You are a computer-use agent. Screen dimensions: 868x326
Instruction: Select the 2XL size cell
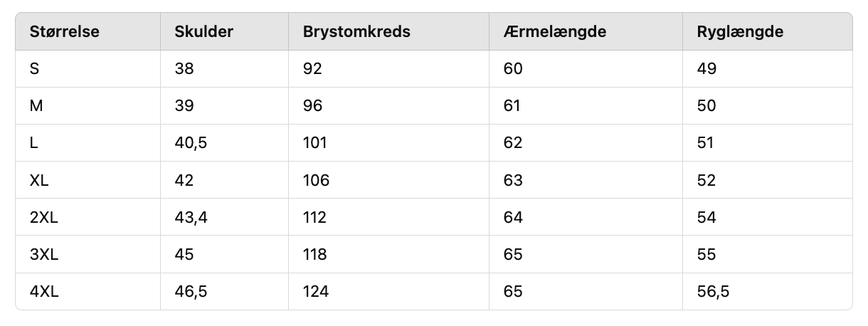click(x=43, y=217)
